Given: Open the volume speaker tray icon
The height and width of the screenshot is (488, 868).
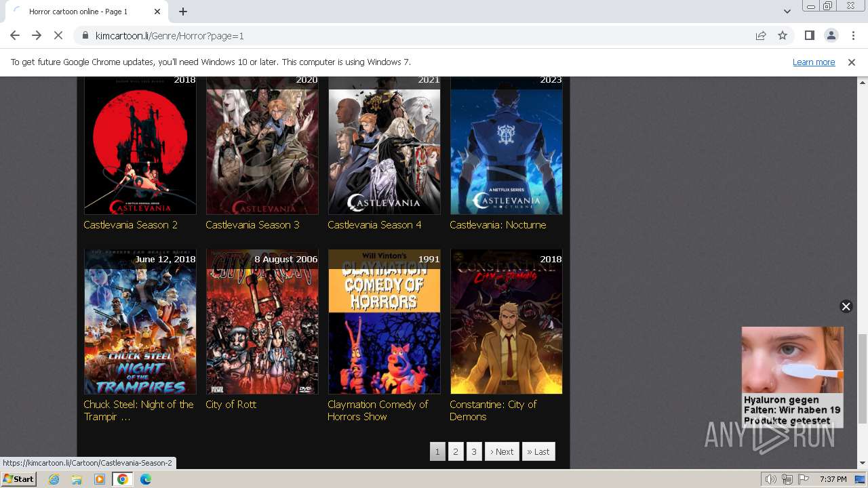Looking at the screenshot, I should (x=771, y=479).
